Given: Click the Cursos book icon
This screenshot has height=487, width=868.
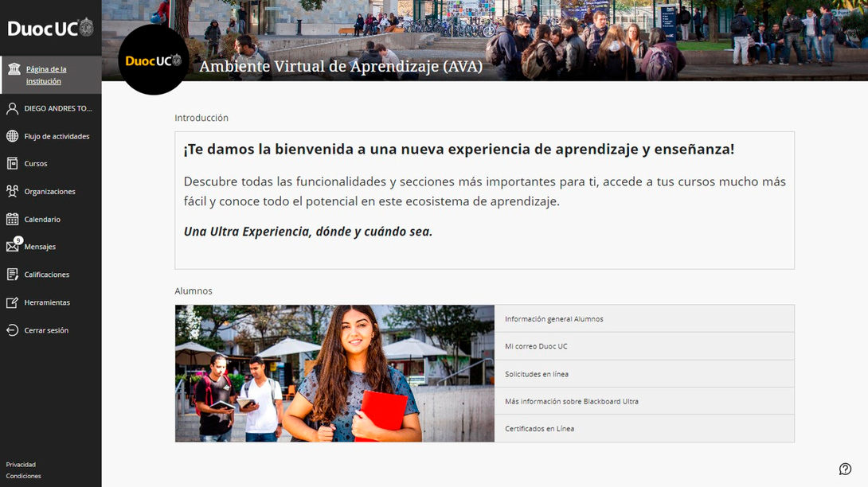Looking at the screenshot, I should pyautogui.click(x=12, y=163).
